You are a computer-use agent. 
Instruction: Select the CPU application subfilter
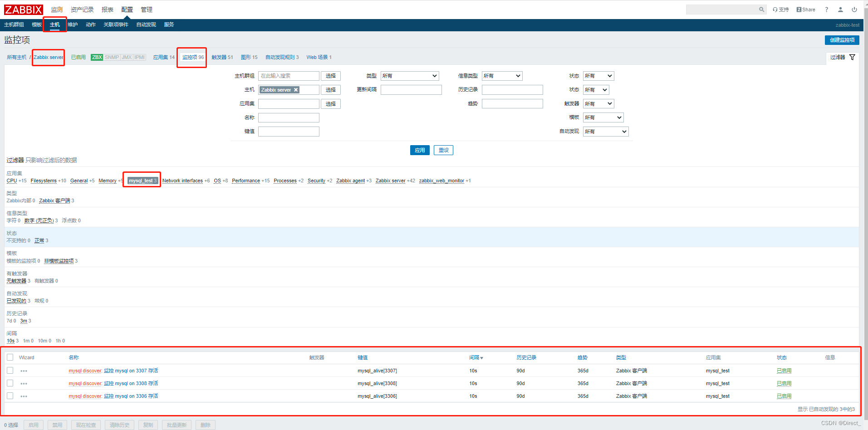pyautogui.click(x=12, y=181)
